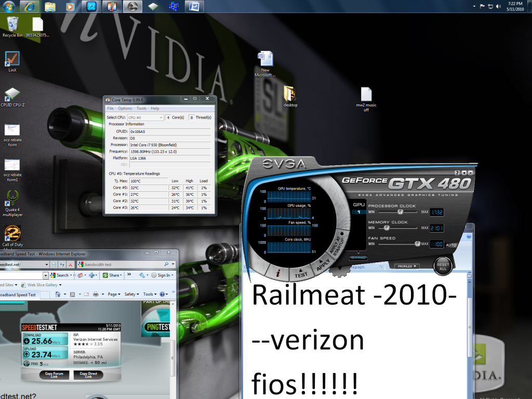Click the IE Refresh button

point(62,264)
